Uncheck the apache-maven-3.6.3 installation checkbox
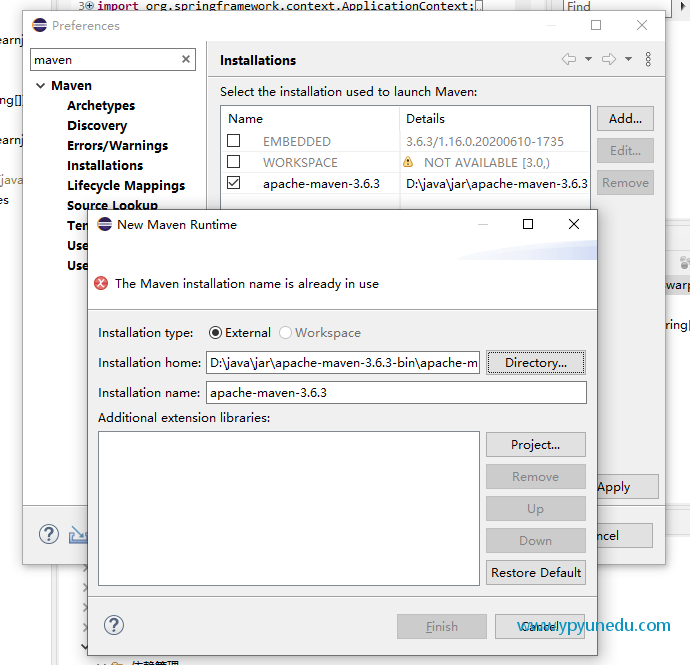The image size is (690, 665). coord(233,183)
